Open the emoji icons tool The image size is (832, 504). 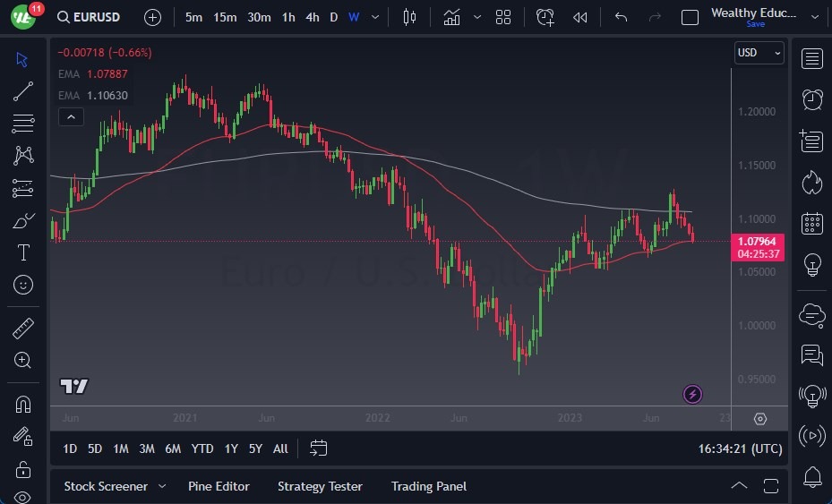[x=23, y=285]
